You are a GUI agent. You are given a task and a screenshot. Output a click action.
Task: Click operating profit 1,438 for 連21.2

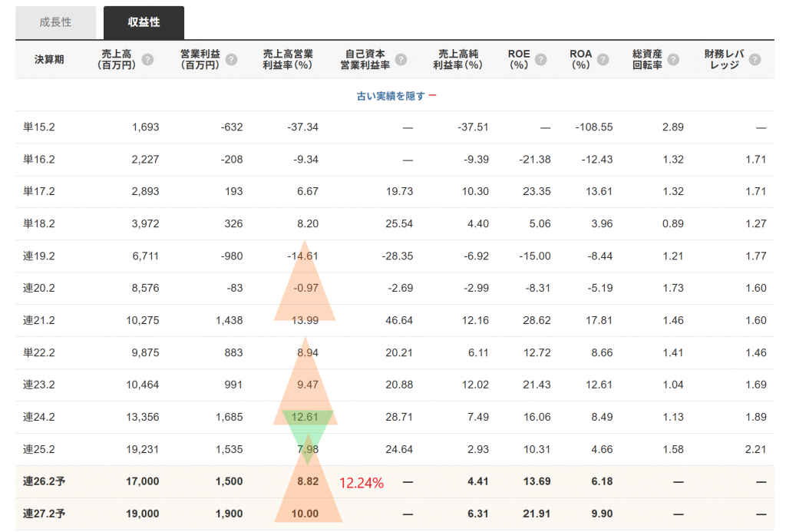click(x=229, y=320)
